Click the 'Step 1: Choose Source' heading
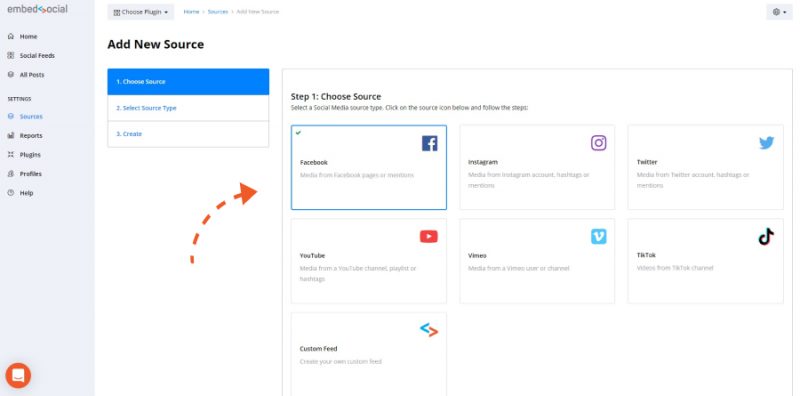This screenshot has width=800, height=396. (336, 96)
